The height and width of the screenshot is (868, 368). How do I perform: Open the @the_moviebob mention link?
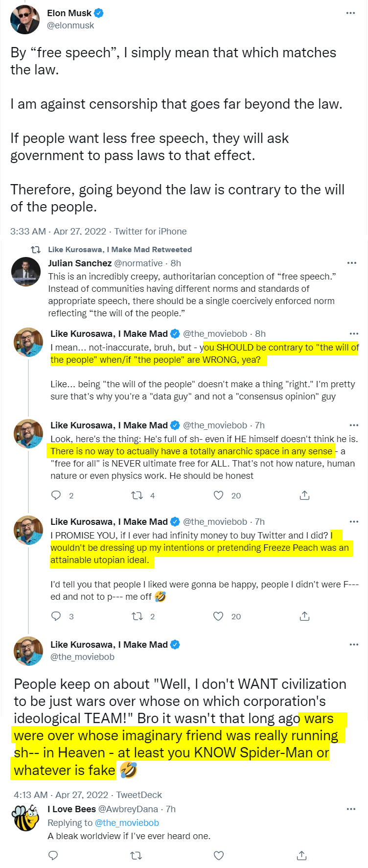point(127,823)
